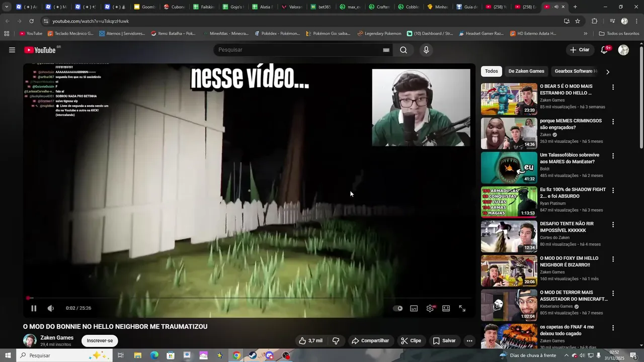Open Chrome apps grid icon in bookmarks bar
This screenshot has height=362, width=644.
click(7, 34)
